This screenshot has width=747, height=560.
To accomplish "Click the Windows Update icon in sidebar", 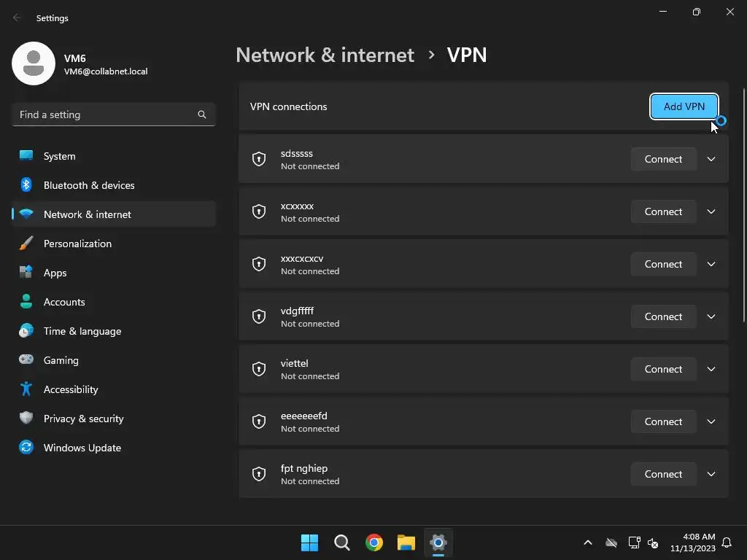I will click(26, 448).
